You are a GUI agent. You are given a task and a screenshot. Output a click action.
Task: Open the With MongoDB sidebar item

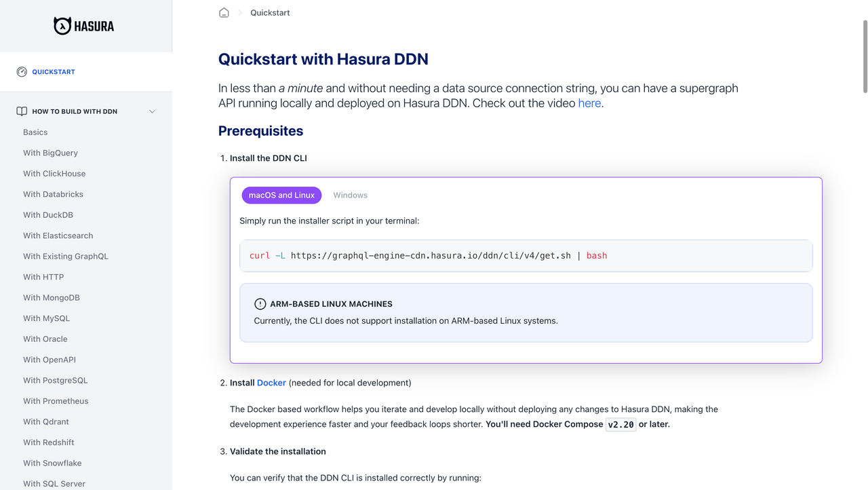[x=52, y=297]
